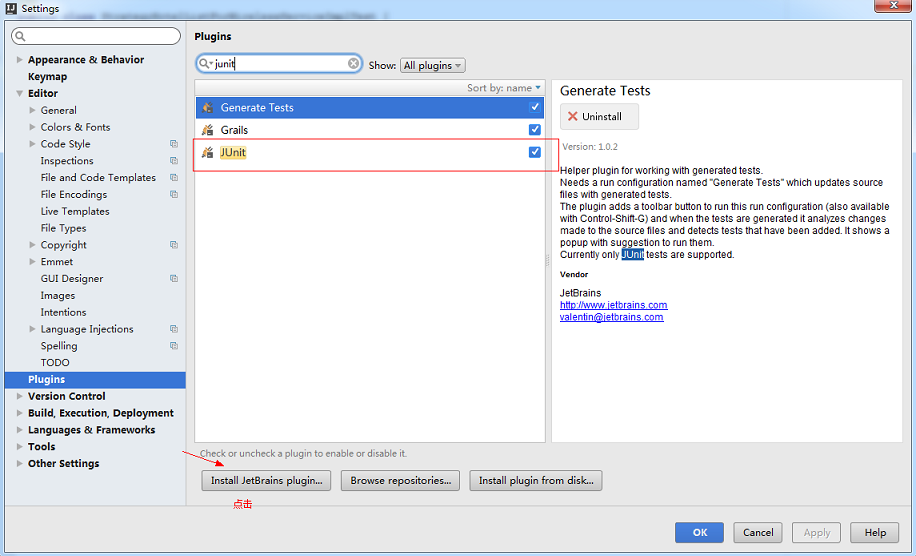This screenshot has height=556, width=916.
Task: Open the Show All plugins dropdown
Action: (433, 65)
